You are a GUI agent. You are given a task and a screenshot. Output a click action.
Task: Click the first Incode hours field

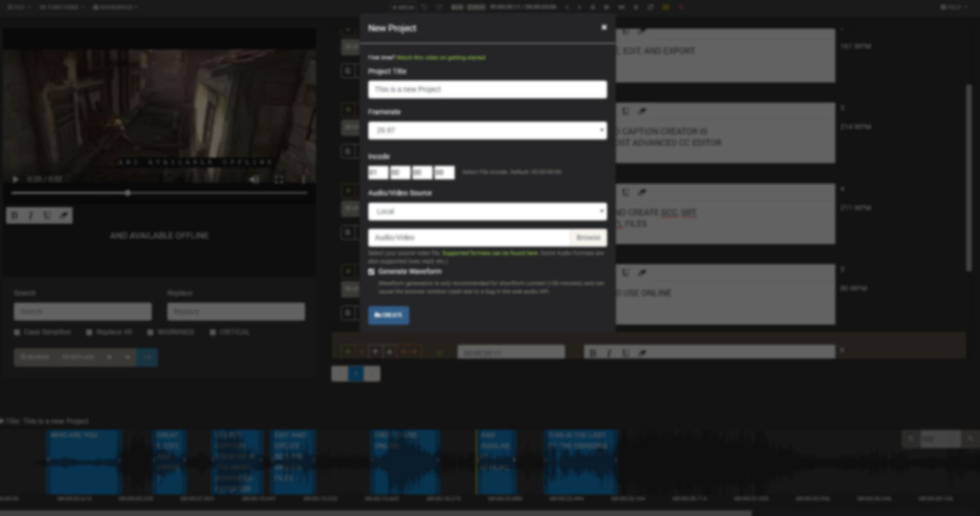tap(378, 172)
